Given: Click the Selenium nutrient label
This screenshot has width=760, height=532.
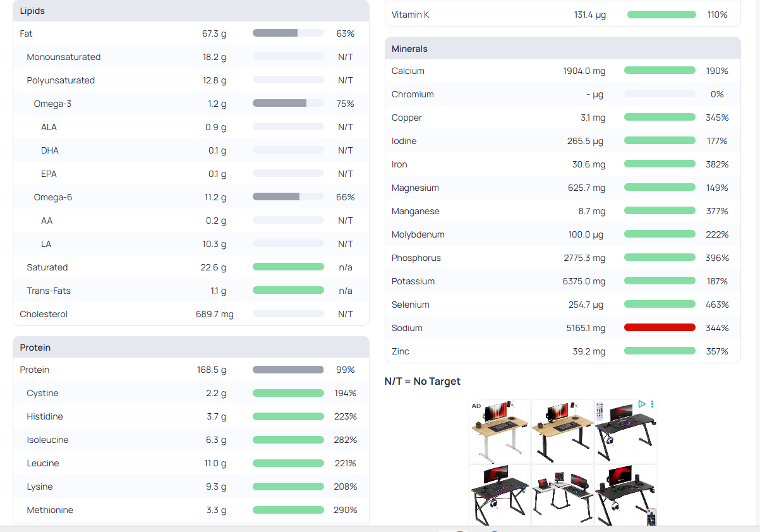Looking at the screenshot, I should 410,305.
